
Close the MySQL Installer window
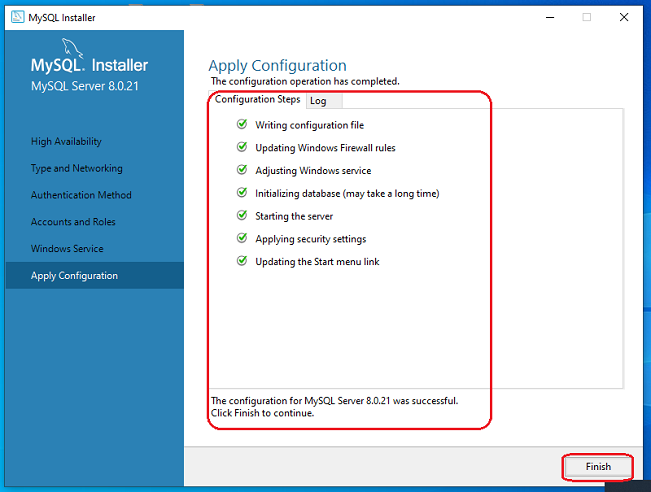click(x=624, y=17)
